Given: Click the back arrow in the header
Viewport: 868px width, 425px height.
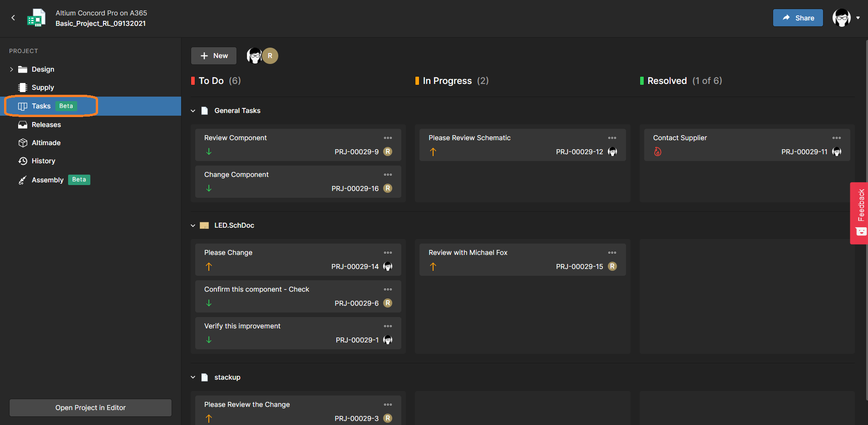Looking at the screenshot, I should [x=13, y=18].
